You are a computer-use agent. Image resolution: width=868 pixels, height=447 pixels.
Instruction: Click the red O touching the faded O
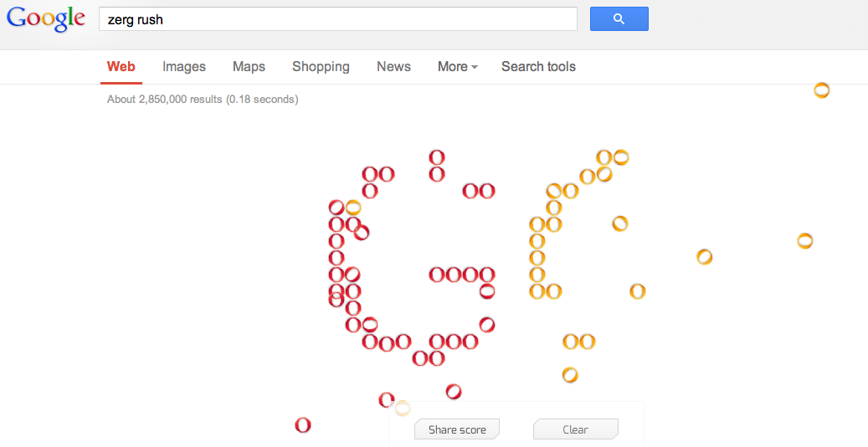tap(387, 400)
